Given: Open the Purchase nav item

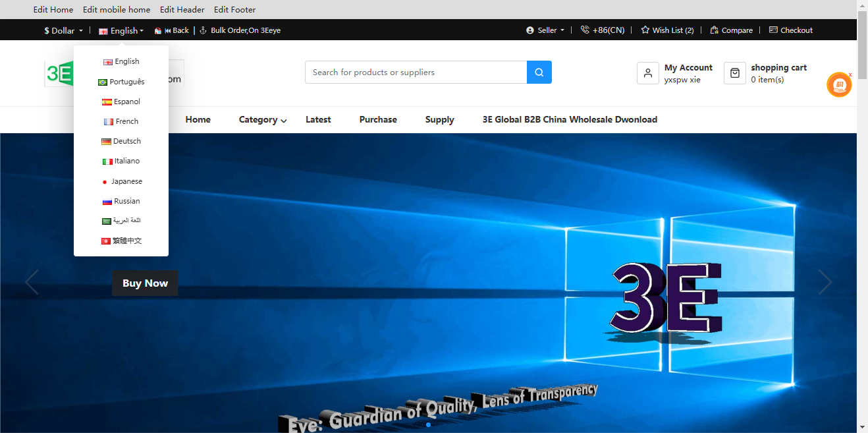Looking at the screenshot, I should pyautogui.click(x=378, y=119).
